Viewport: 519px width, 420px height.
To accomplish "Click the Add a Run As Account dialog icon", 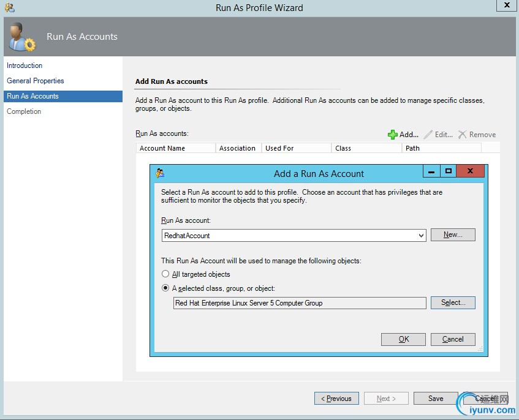I will click(160, 173).
